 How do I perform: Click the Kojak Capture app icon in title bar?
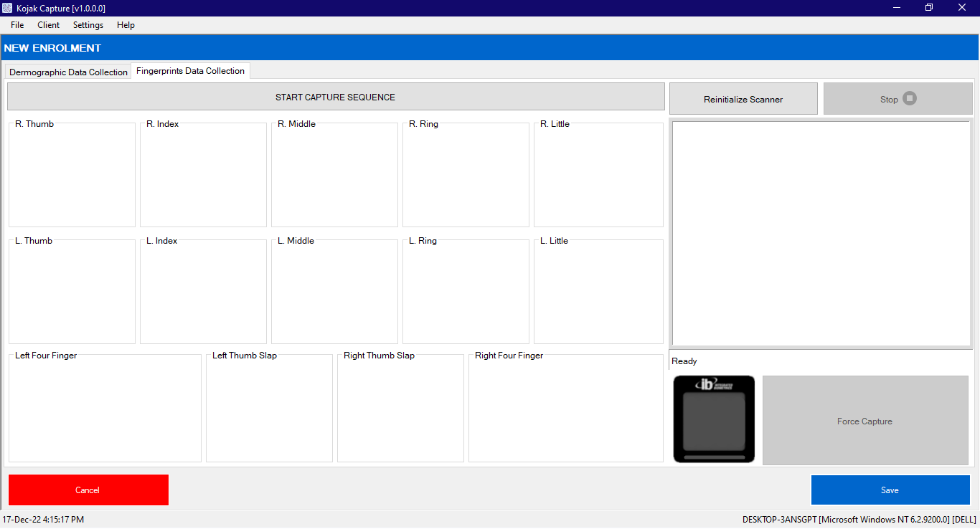click(8, 8)
